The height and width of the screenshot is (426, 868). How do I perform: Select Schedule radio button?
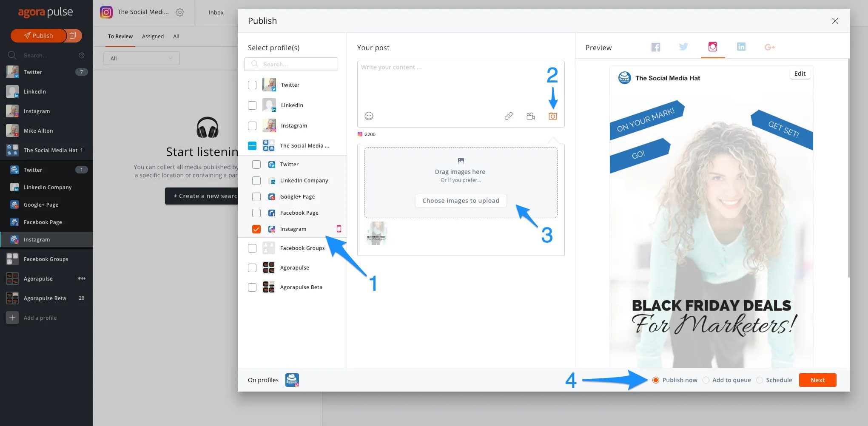760,380
